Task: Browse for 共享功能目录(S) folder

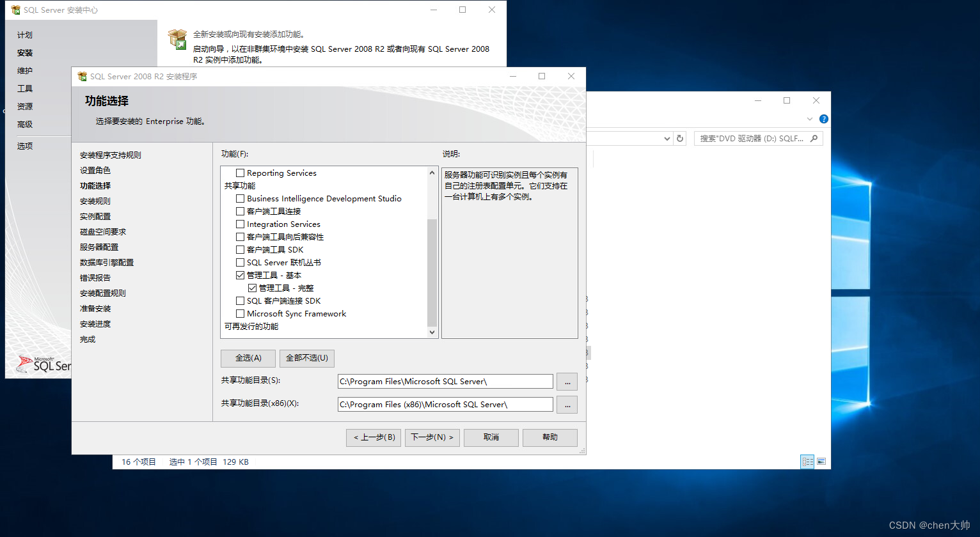Action: point(567,382)
